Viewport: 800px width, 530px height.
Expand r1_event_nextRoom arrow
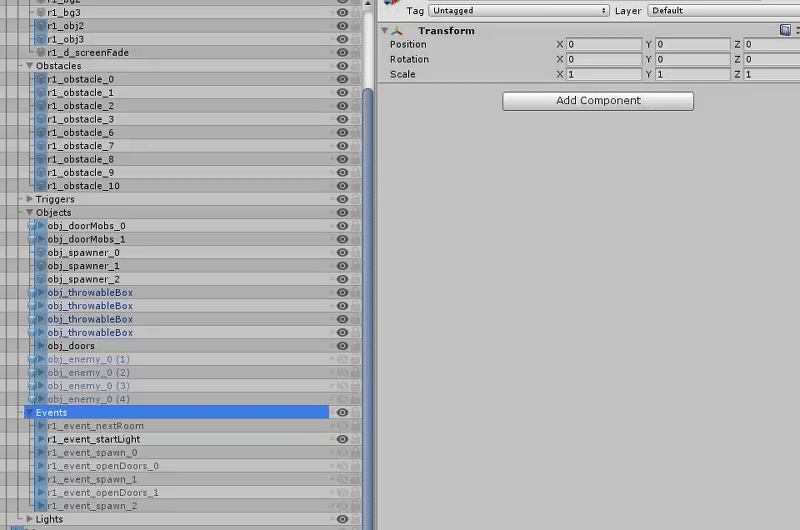coord(41,425)
